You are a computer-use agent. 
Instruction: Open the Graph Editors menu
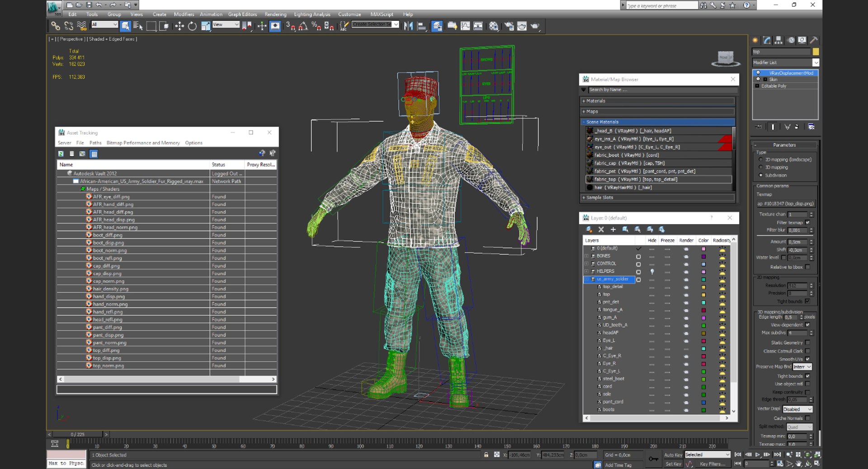point(242,14)
